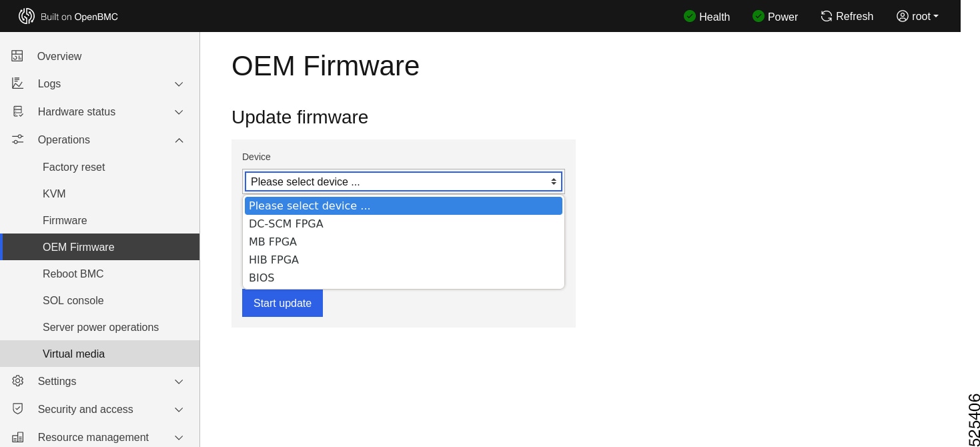
Task: Collapse the Operations section chevron
Action: 179,140
